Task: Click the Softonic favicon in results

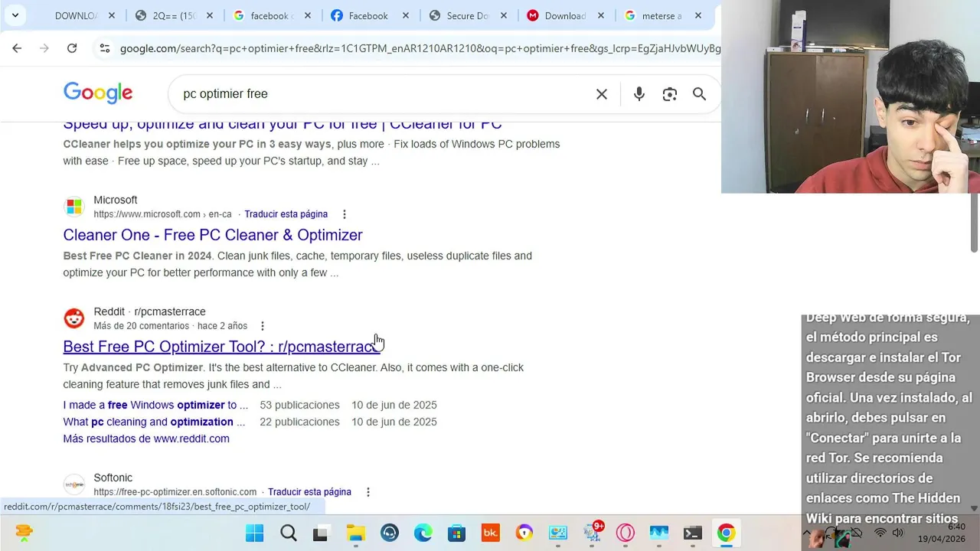Action: tap(74, 484)
